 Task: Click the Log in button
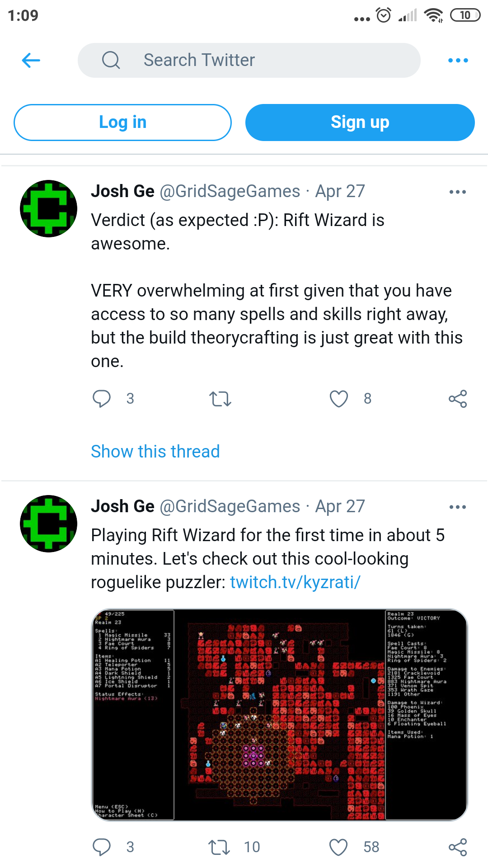click(122, 123)
